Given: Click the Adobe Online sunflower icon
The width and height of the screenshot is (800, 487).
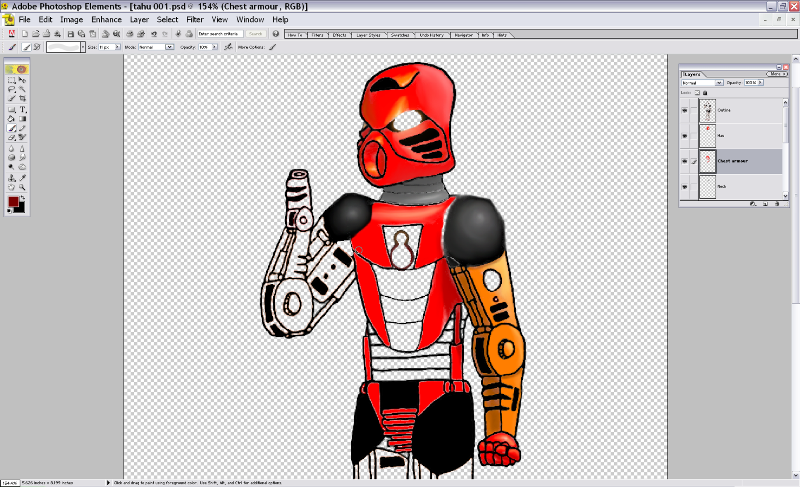Looking at the screenshot, I should point(16,69).
